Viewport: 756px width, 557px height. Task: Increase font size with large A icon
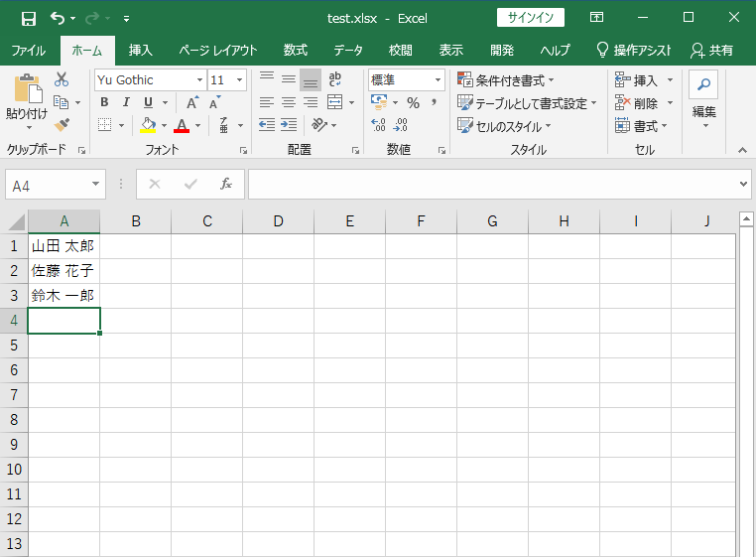(192, 102)
